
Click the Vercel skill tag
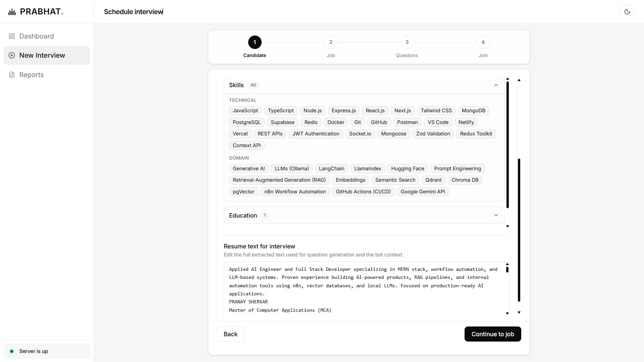click(240, 134)
